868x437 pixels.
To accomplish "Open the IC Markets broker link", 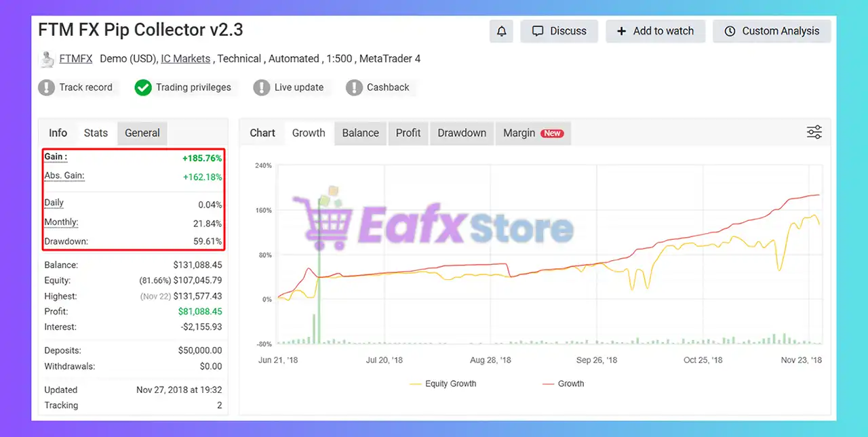I will pos(185,58).
